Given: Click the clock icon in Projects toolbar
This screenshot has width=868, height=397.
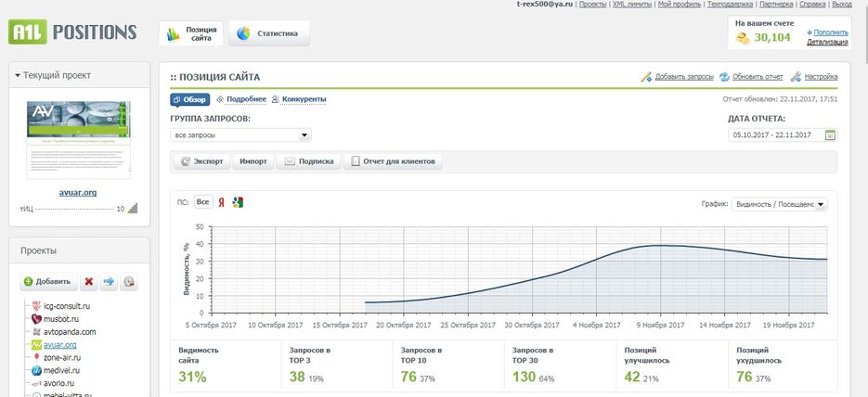Looking at the screenshot, I should 129,281.
